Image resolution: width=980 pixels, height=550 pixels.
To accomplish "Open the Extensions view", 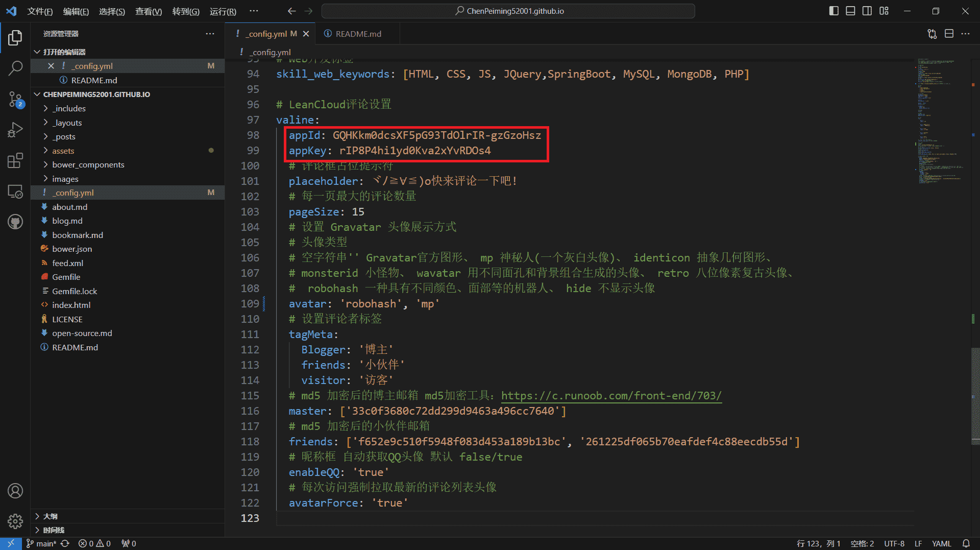I will coord(15,160).
